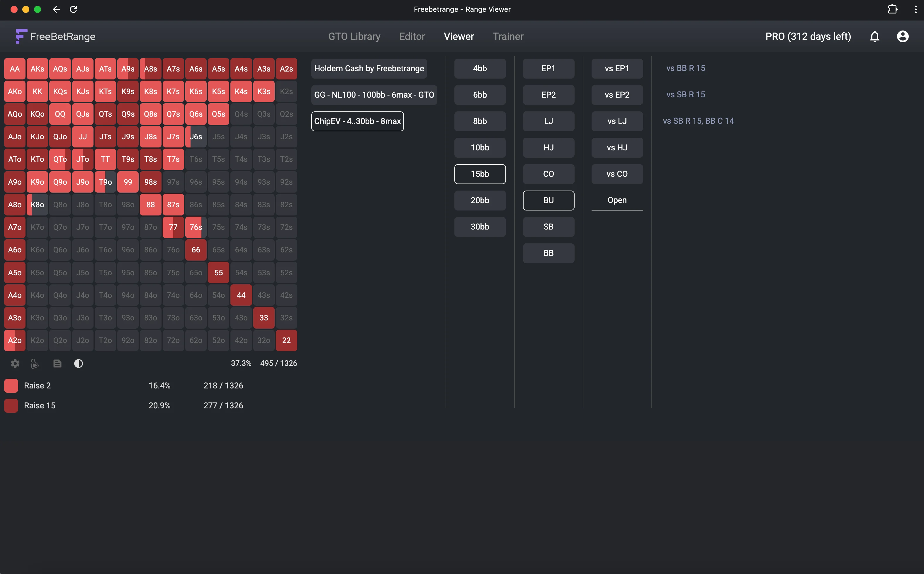
Task: Click the K8o hand cell
Action: click(x=37, y=205)
